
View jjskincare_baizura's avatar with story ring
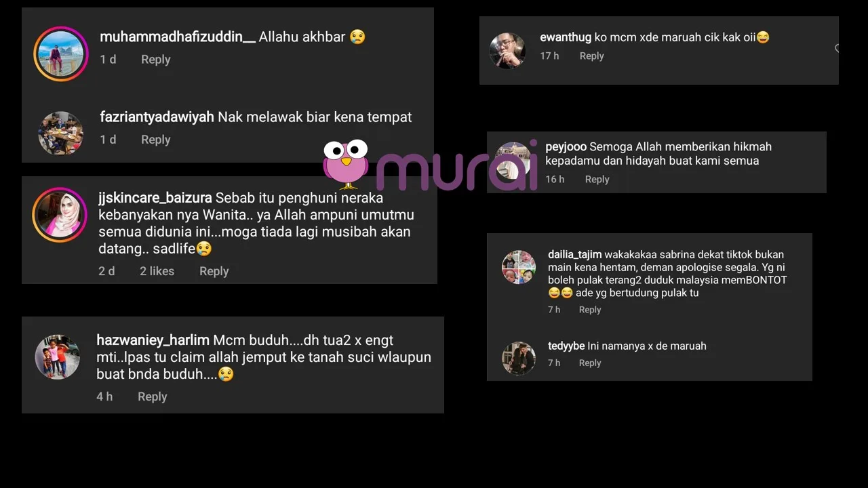[60, 215]
